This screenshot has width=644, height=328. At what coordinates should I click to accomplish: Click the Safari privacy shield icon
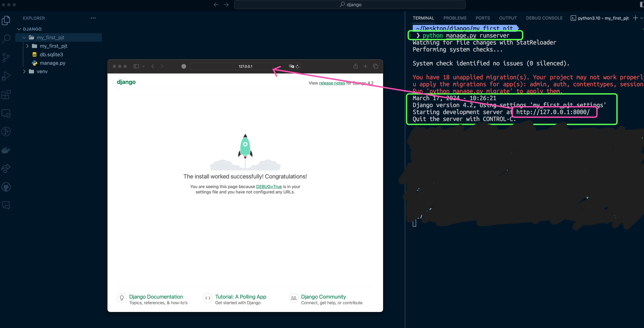click(184, 66)
